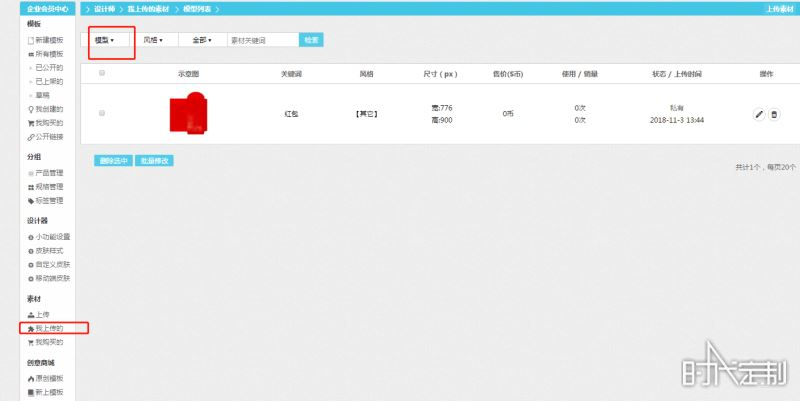This screenshot has height=401, width=800.
Task: Click the 我上传的素材 breadcrumb
Action: click(x=148, y=9)
